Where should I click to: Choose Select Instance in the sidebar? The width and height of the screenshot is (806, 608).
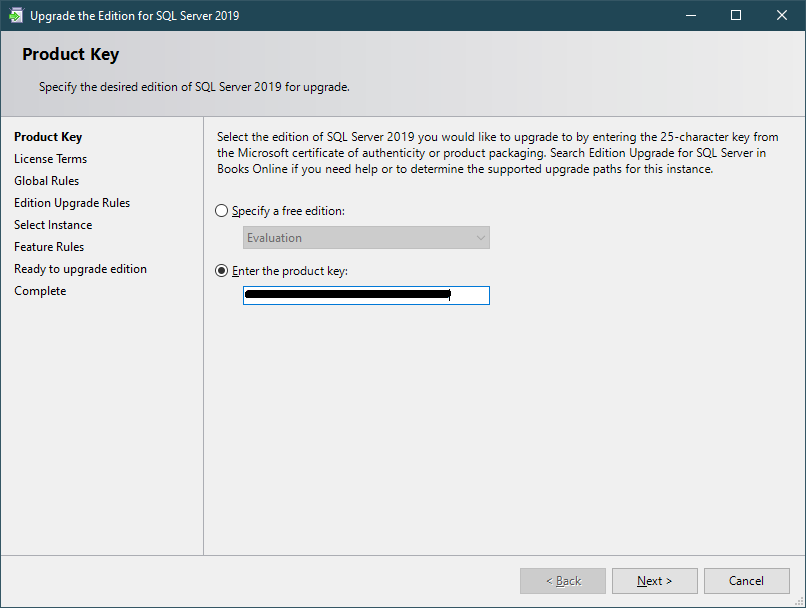click(53, 225)
